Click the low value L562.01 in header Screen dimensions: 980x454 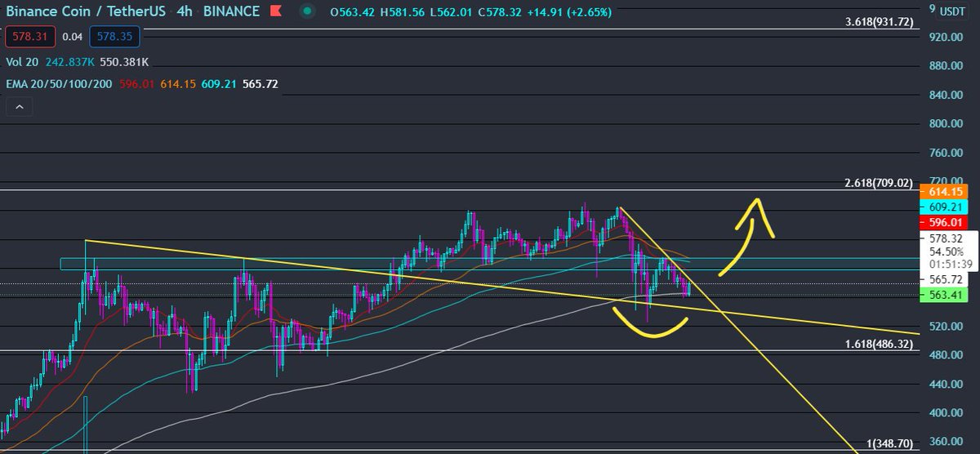(x=453, y=12)
